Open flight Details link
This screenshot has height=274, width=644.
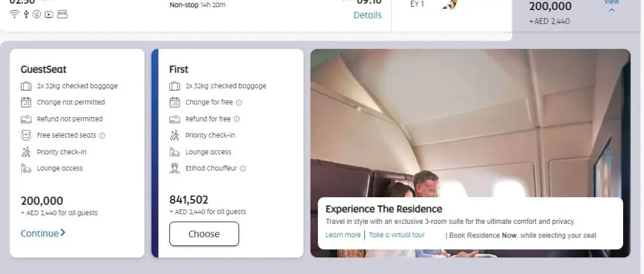tap(367, 15)
